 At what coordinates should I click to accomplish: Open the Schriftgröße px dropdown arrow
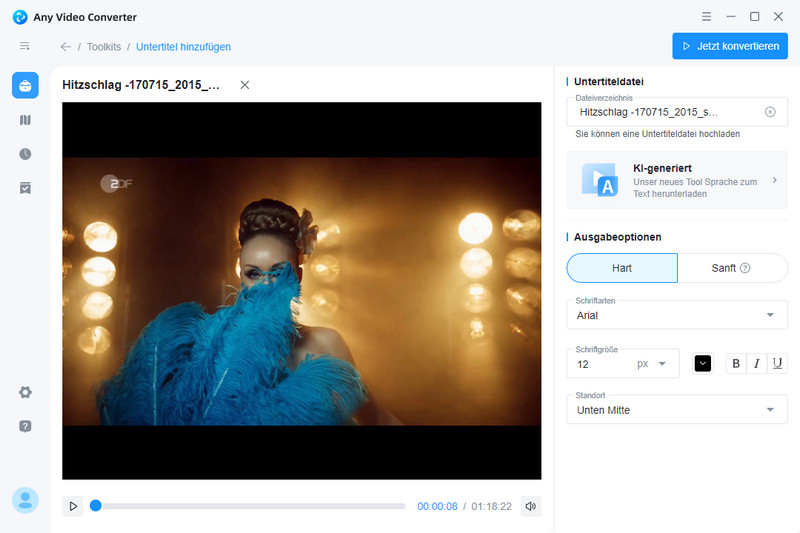point(662,364)
